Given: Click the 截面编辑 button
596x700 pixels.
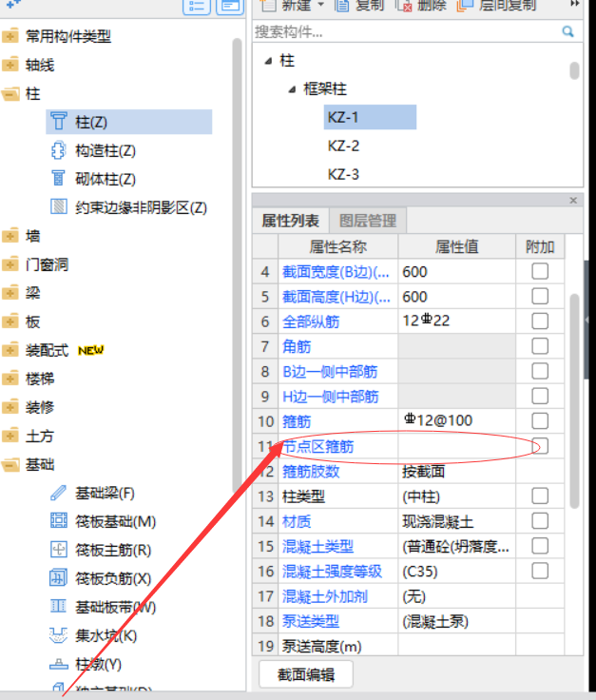Looking at the screenshot, I should tap(306, 674).
